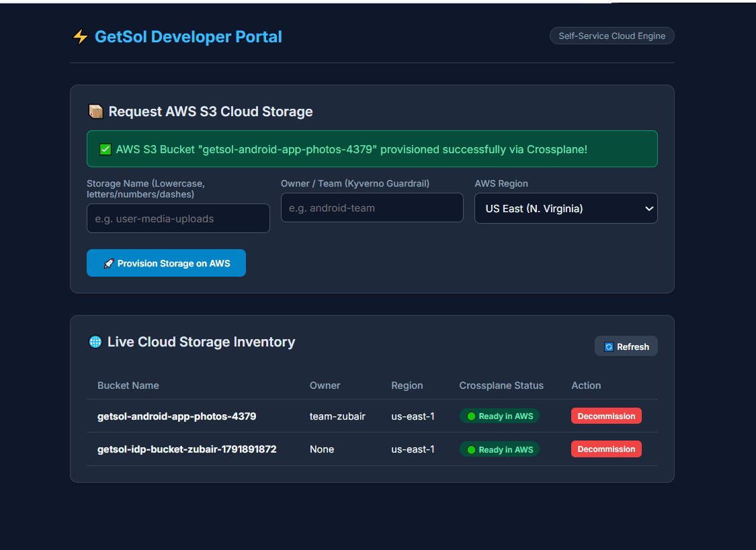756x550 pixels.
Task: Select bucket name getsol-android-app-photos-4379
Action: coord(177,416)
